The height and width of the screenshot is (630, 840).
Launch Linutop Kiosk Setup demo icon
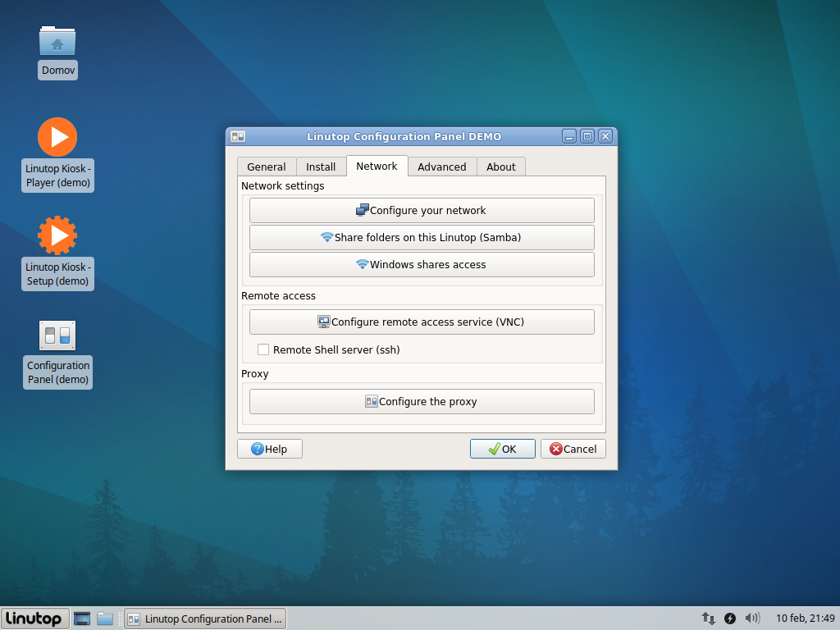(x=57, y=235)
